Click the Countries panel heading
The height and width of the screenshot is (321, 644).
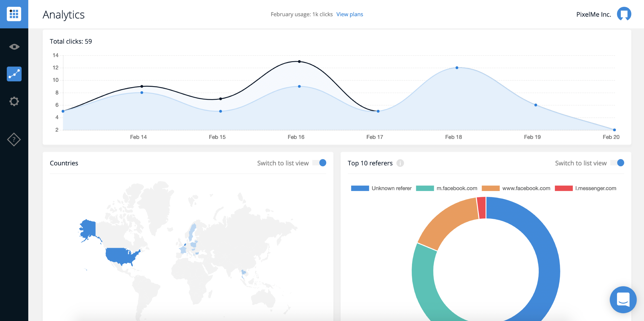(x=64, y=163)
